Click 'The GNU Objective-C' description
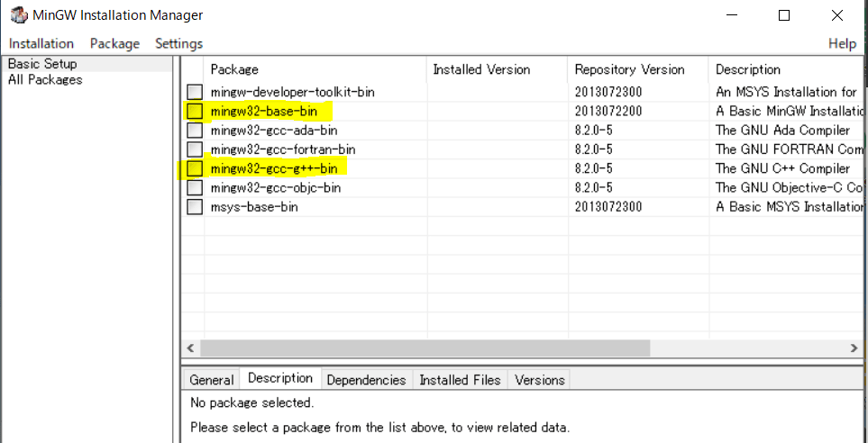868x443 pixels. tap(789, 188)
